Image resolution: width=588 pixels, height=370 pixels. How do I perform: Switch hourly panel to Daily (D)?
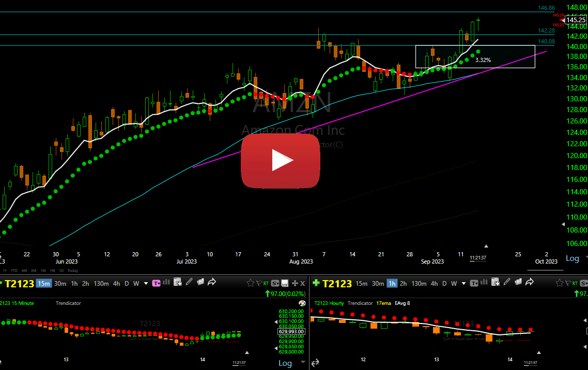point(444,283)
